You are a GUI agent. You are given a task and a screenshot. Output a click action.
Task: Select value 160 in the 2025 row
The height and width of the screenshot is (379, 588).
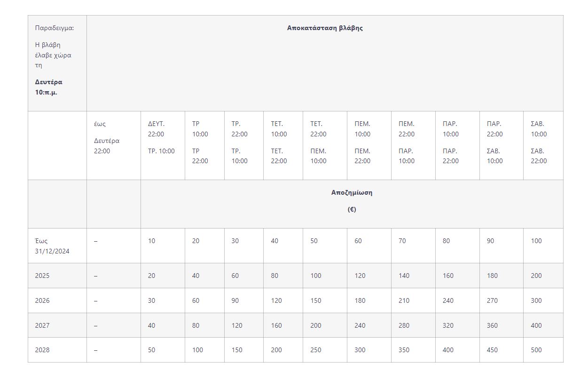(x=448, y=276)
